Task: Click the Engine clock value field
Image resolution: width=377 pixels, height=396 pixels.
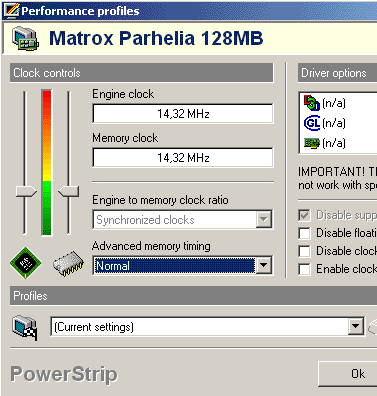Action: pyautogui.click(x=183, y=114)
